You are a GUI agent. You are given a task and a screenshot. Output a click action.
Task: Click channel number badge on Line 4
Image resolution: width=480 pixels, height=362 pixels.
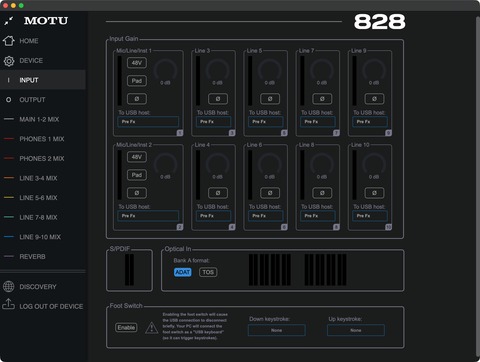[232, 227]
